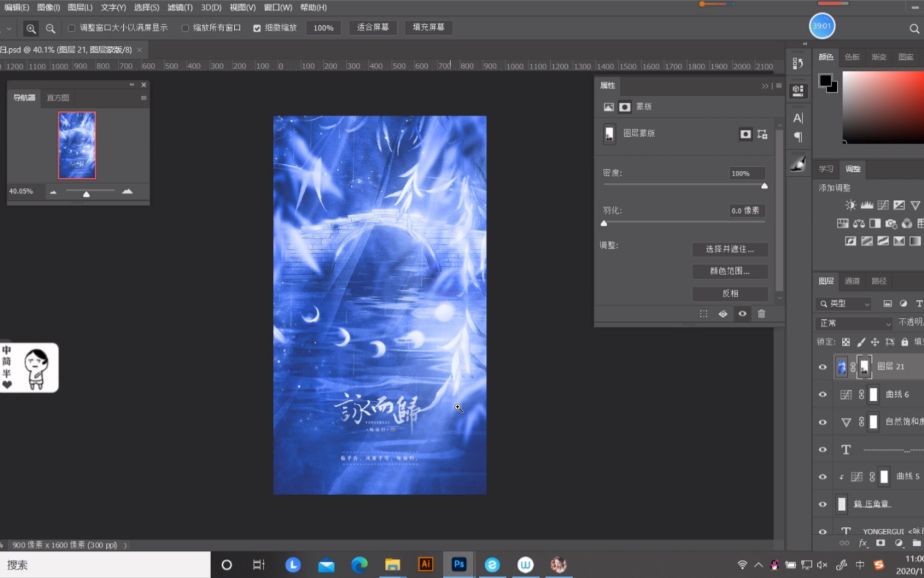The height and width of the screenshot is (578, 924).
Task: Click the lock all padlock icon
Action: click(905, 342)
